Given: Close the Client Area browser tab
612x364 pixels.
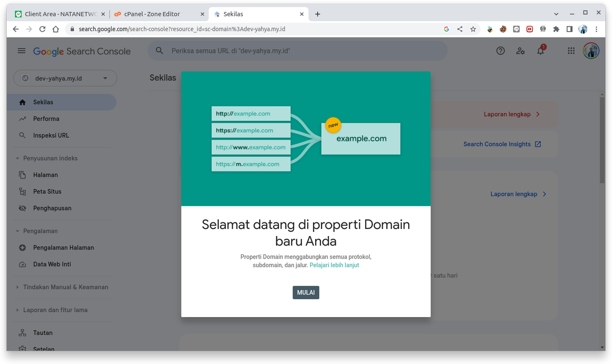Looking at the screenshot, I should pos(103,14).
